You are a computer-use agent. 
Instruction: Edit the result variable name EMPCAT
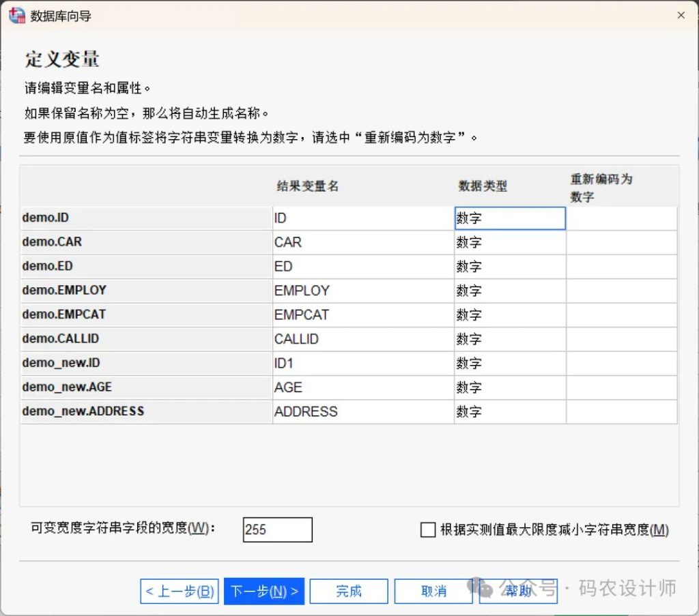pyautogui.click(x=362, y=314)
